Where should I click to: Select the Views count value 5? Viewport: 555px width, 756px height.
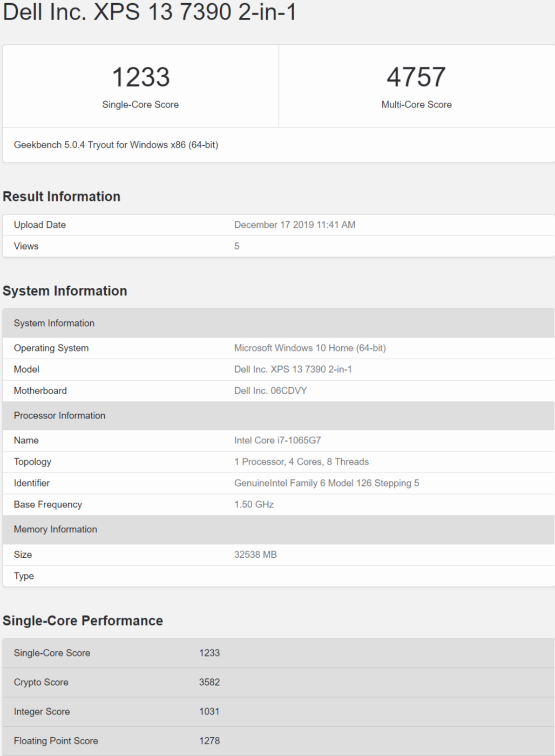click(x=236, y=245)
